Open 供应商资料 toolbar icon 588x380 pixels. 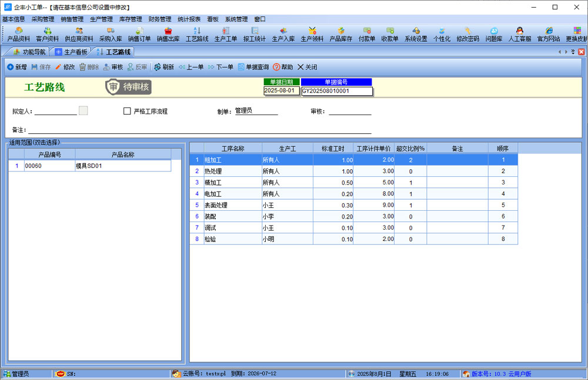tap(79, 35)
